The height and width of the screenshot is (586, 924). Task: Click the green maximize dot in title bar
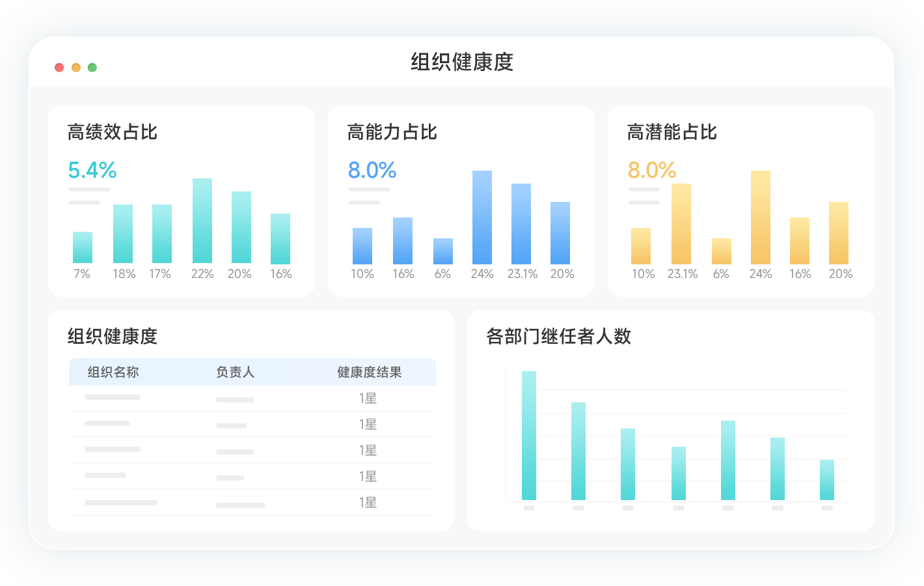tap(92, 68)
